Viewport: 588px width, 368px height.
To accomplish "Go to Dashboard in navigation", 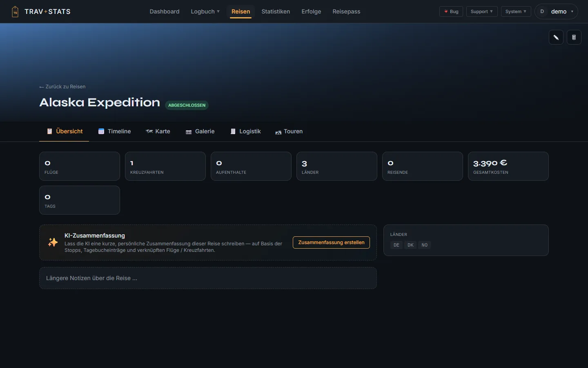I will (x=165, y=11).
